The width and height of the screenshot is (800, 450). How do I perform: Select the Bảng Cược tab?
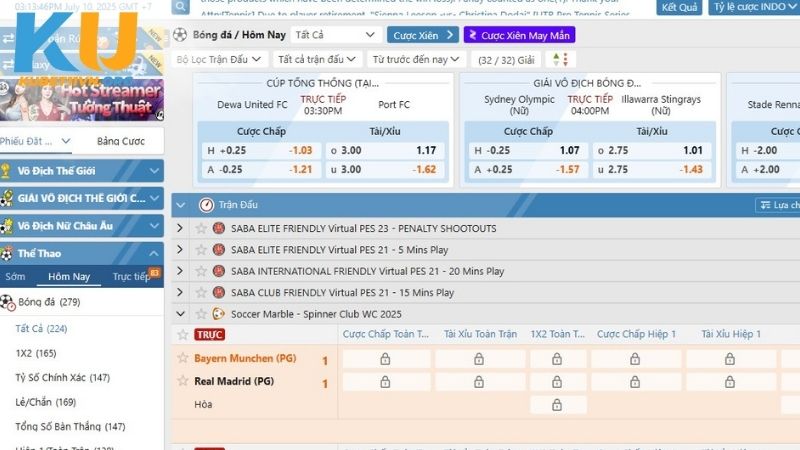(x=120, y=141)
